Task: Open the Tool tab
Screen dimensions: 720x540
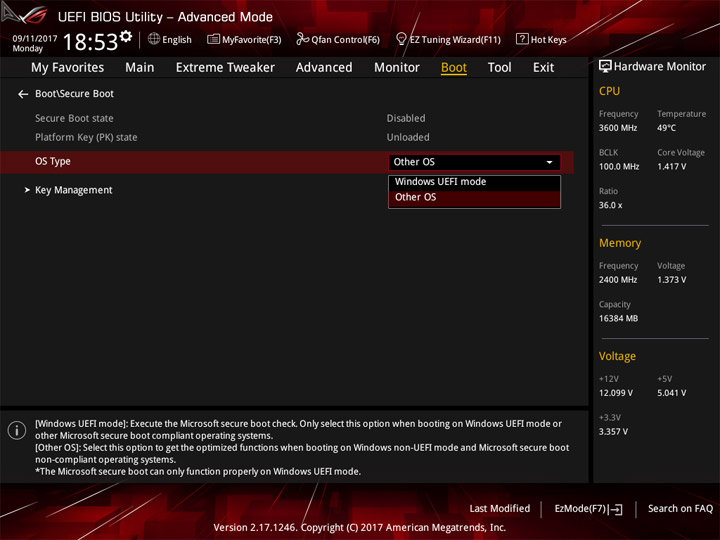Action: [x=499, y=68]
